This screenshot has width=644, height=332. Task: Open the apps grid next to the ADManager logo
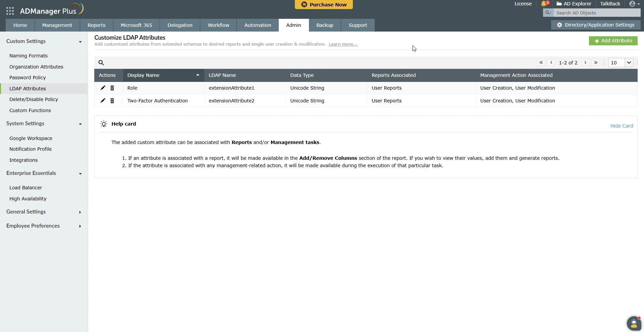point(10,10)
